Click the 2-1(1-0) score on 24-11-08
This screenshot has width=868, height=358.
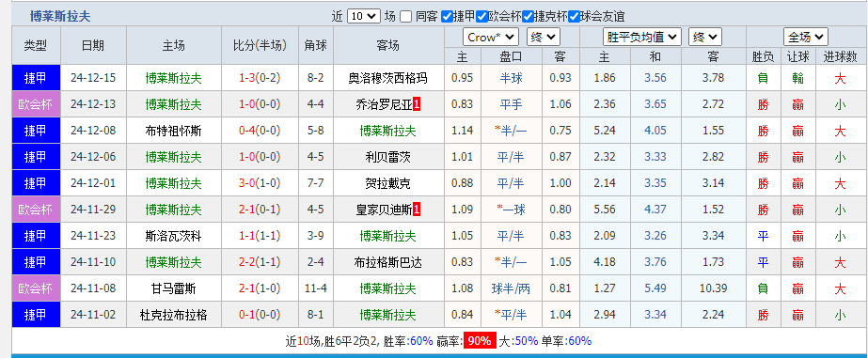[x=260, y=288]
